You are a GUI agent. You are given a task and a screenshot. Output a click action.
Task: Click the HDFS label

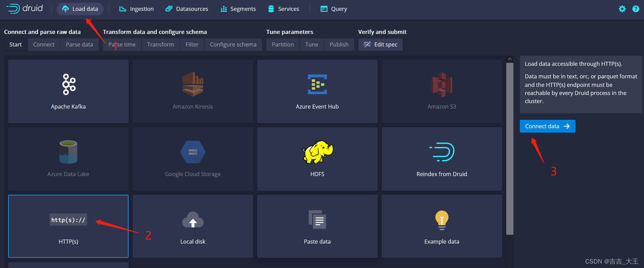click(317, 174)
